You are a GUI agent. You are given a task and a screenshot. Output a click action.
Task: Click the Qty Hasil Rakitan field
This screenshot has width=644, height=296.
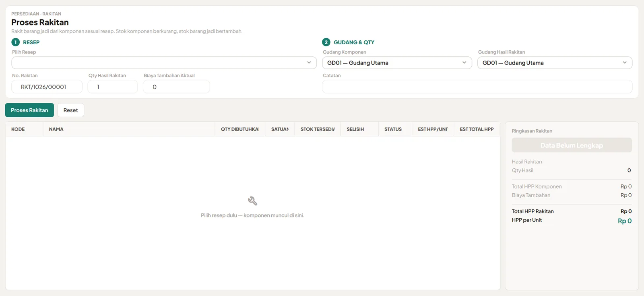point(113,87)
